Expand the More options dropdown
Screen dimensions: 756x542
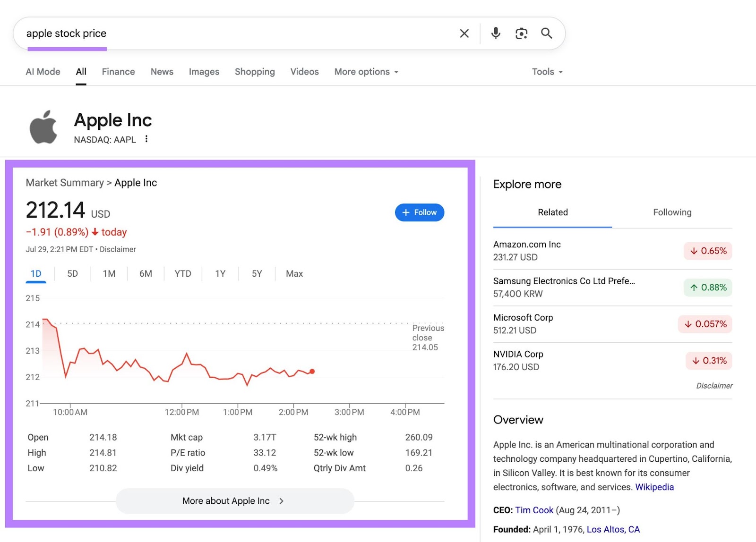point(367,72)
